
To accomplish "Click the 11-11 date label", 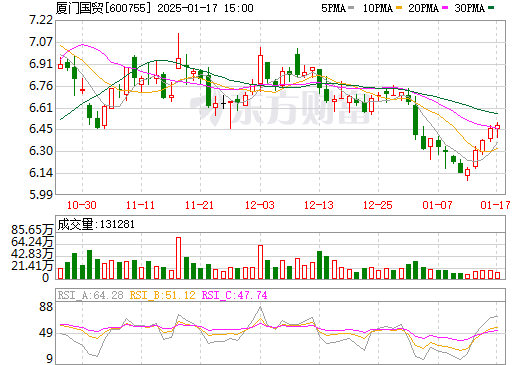I will [141, 205].
